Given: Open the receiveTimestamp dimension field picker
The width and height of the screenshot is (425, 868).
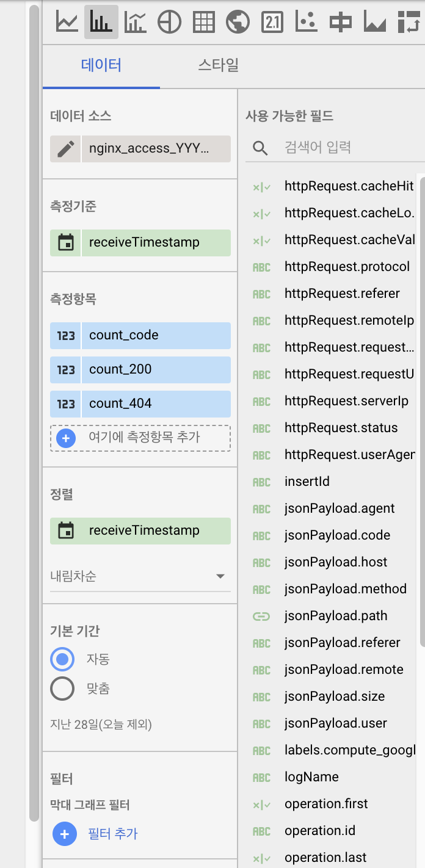Looking at the screenshot, I should 144,242.
